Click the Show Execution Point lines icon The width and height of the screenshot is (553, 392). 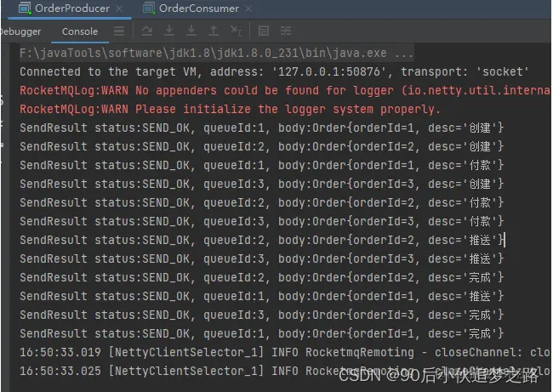pos(119,31)
